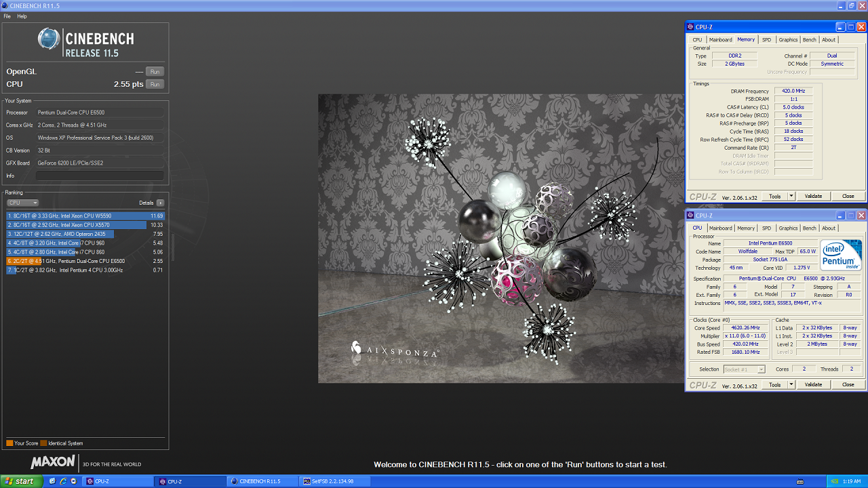This screenshot has width=868, height=488.
Task: Expand ranking Details arrow button
Action: tap(160, 203)
